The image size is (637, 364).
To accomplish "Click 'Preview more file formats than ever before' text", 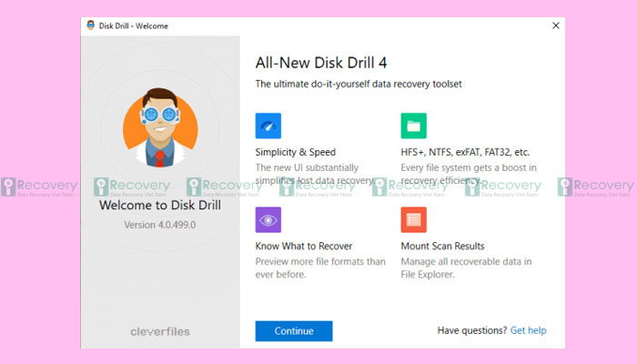I will coord(320,268).
